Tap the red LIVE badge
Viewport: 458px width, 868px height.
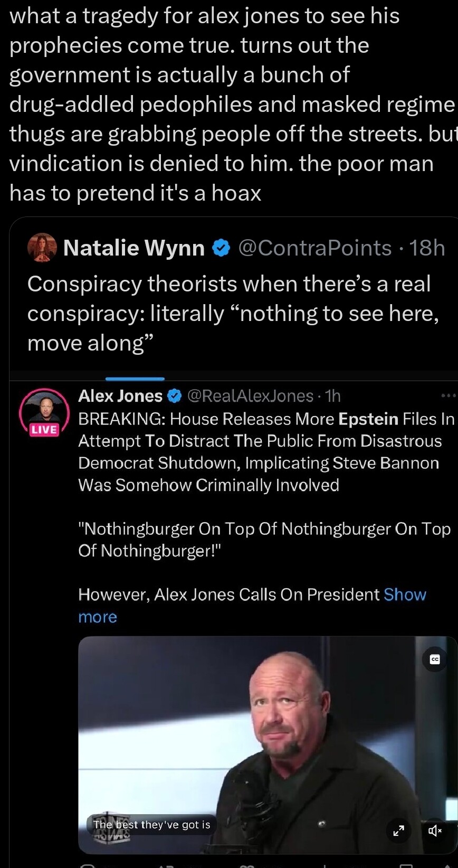click(x=44, y=429)
